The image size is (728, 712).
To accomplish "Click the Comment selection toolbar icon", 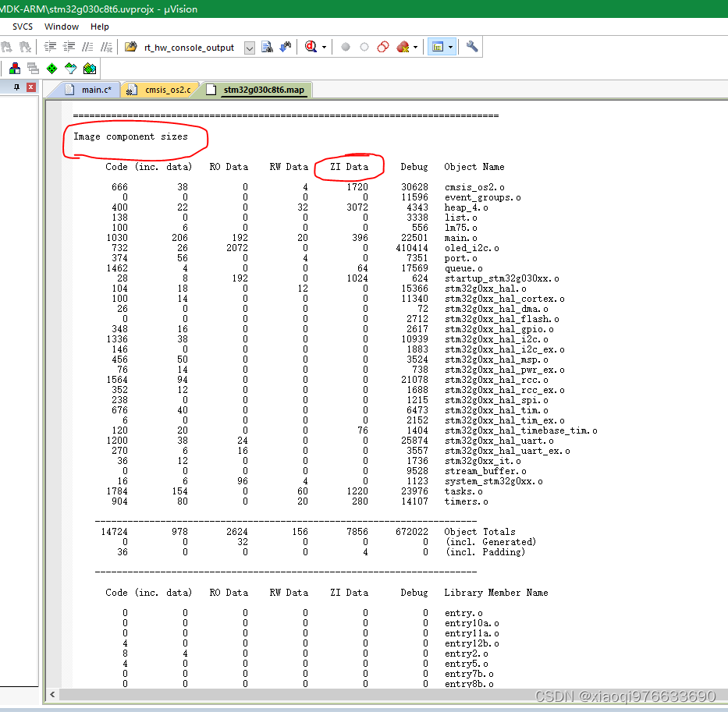I will [87, 47].
